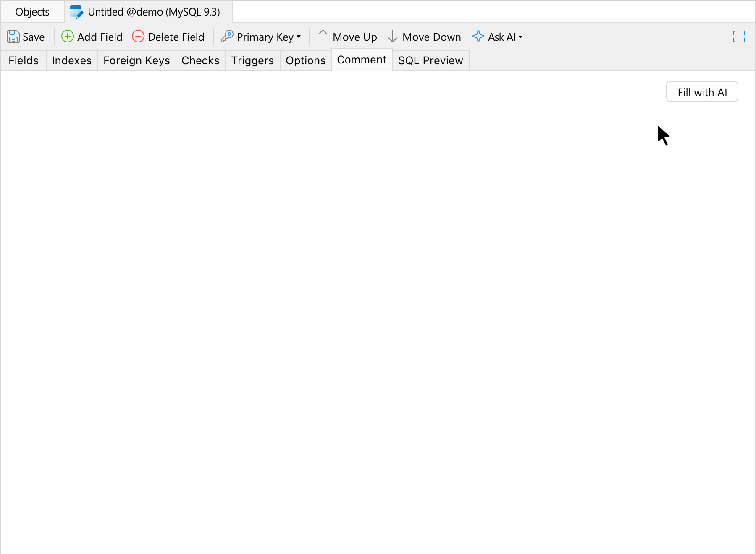The image size is (756, 554).
Task: Expand the Primary Key dropdown arrow
Action: (x=299, y=37)
